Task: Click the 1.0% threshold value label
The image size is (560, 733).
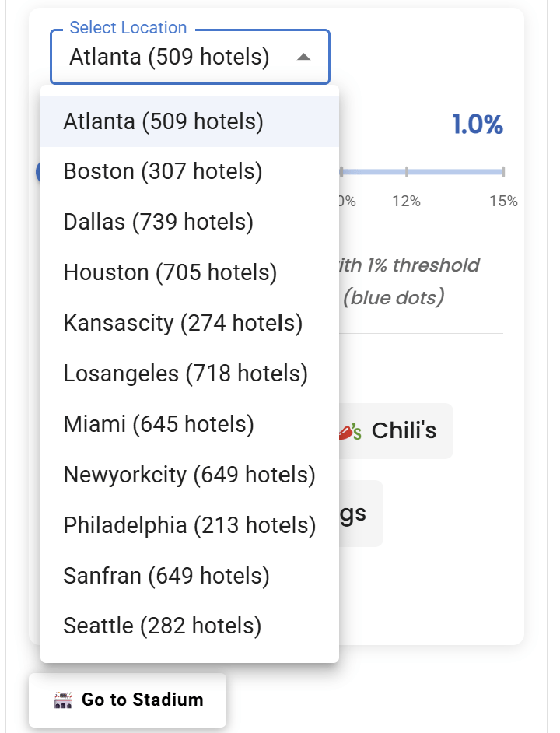Action: click(478, 125)
